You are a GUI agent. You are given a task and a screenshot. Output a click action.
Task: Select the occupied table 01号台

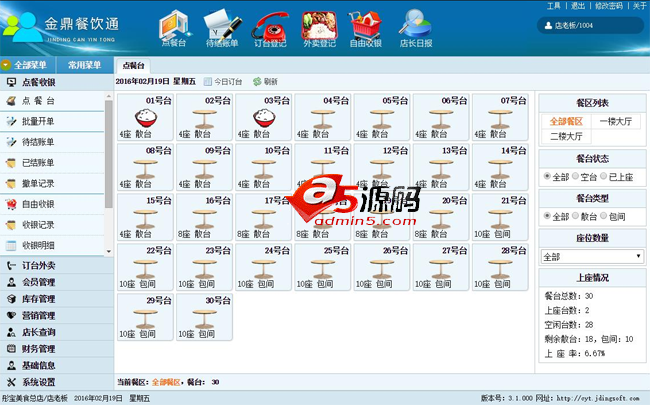coord(145,117)
